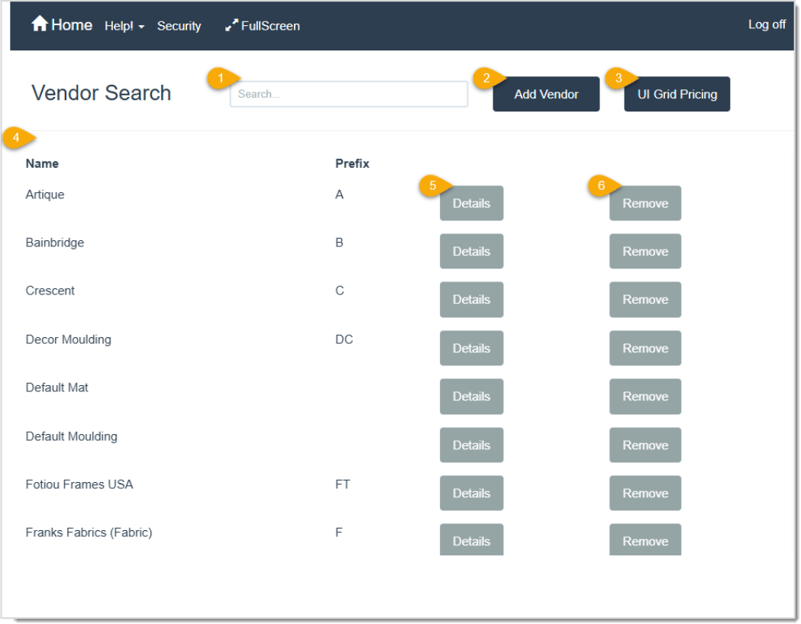Click the Prefix column header
Image resolution: width=801 pixels, height=624 pixels.
tap(352, 163)
